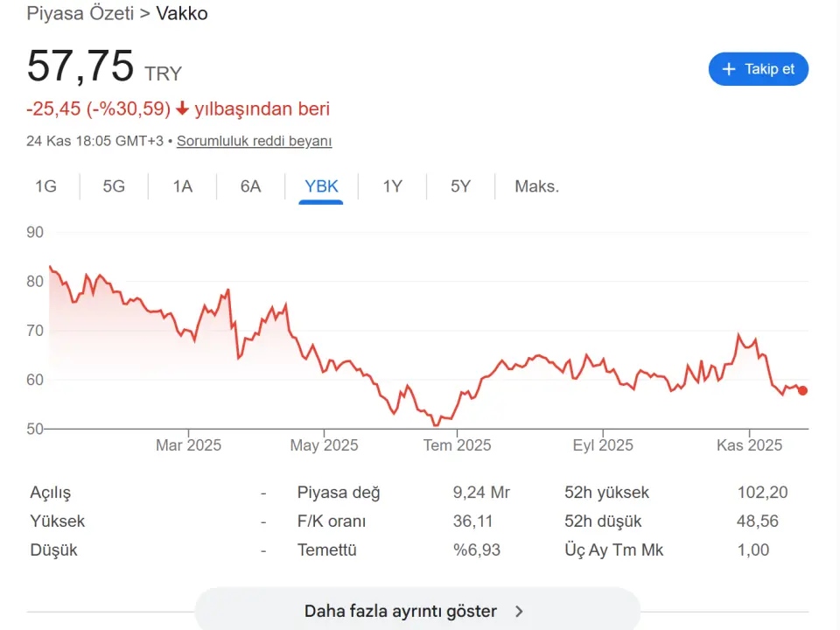The image size is (840, 630).
Task: Open the Sorumluluk reddi beyanı link
Action: coord(254,141)
